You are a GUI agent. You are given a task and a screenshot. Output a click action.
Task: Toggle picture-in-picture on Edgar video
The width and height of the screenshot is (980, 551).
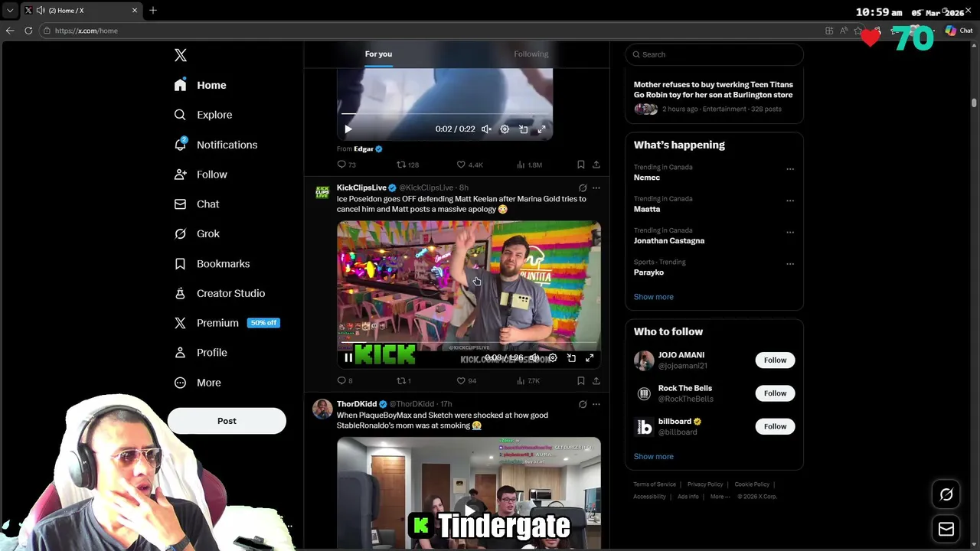tap(523, 129)
